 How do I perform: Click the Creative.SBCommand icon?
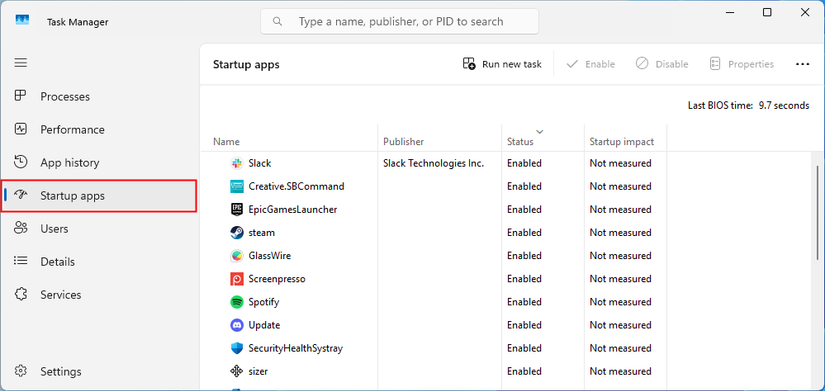237,186
